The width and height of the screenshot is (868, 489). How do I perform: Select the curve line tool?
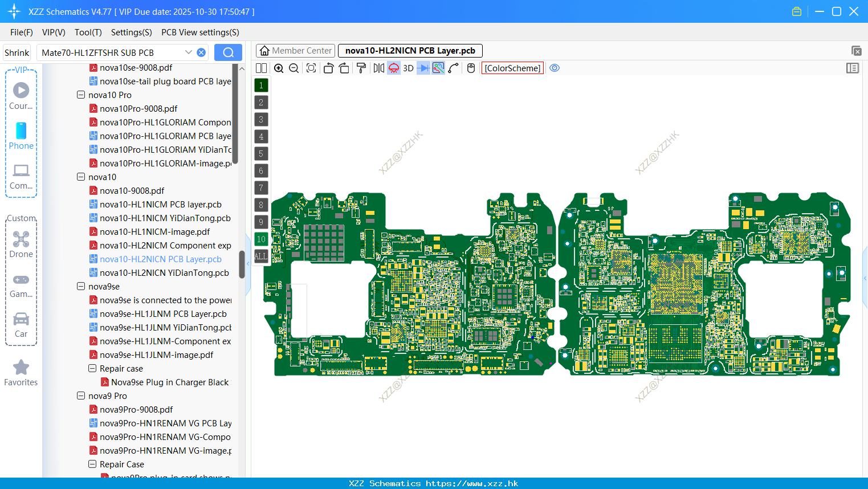point(454,68)
